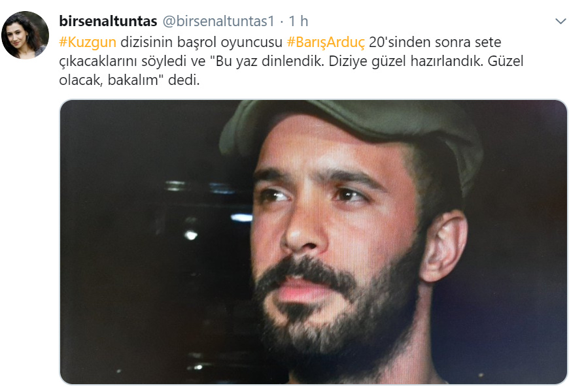The height and width of the screenshot is (392, 569).
Task: Open tweet permalink via "1 h" timestamp
Action: (298, 21)
